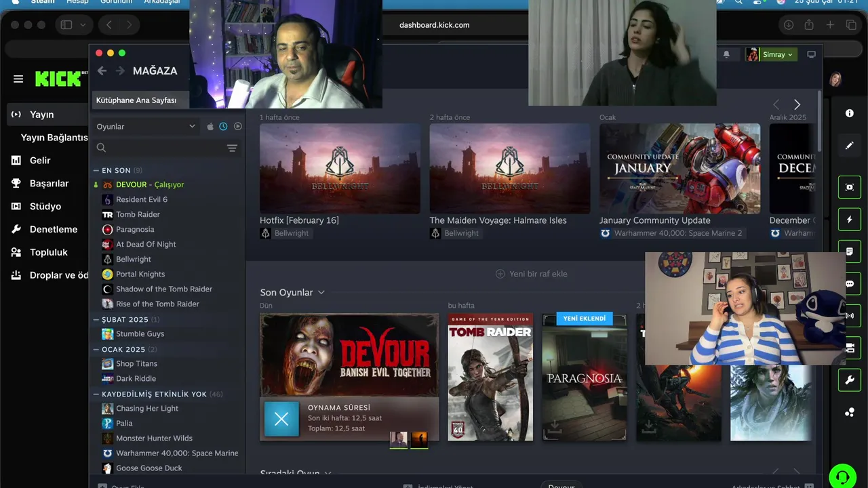Click the Kick pencil edit icon
The image size is (868, 488).
click(849, 146)
